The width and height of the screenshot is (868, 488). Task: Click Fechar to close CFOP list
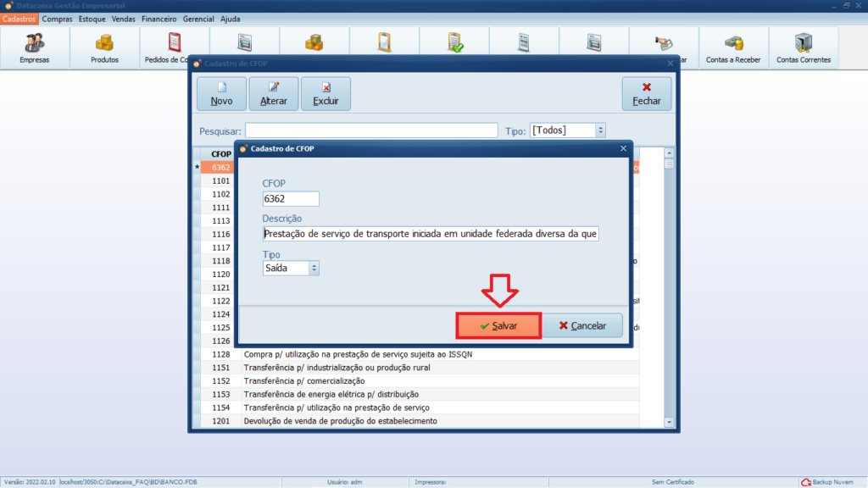click(646, 93)
